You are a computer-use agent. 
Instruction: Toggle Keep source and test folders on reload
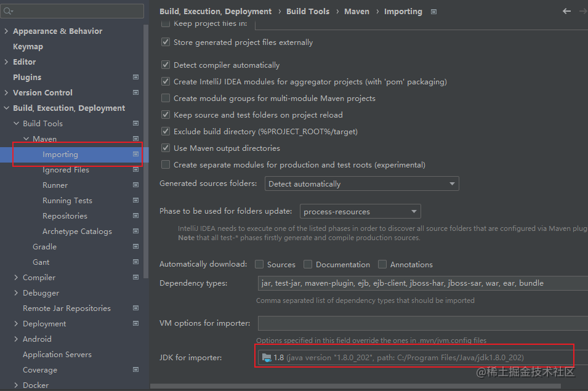[166, 115]
